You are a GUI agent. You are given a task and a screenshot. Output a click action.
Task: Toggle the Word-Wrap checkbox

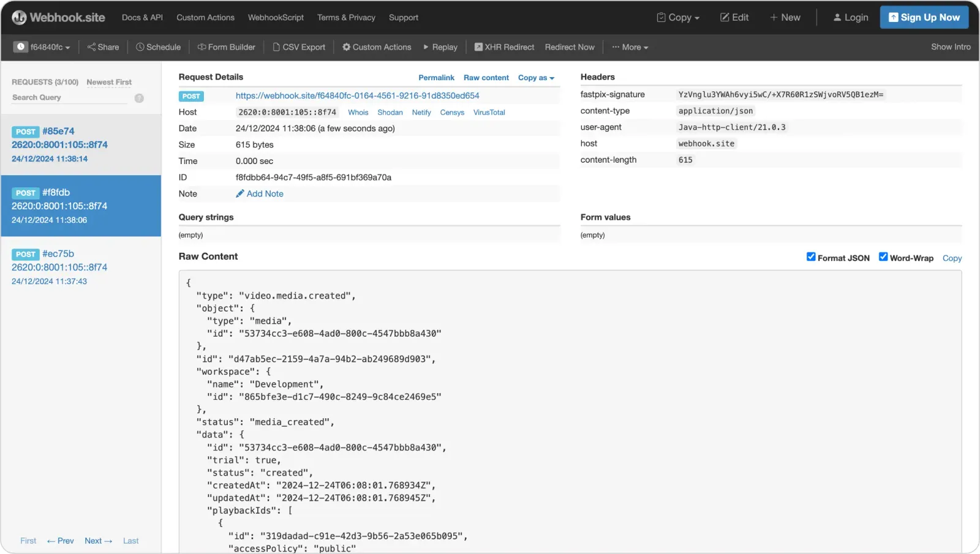883,257
